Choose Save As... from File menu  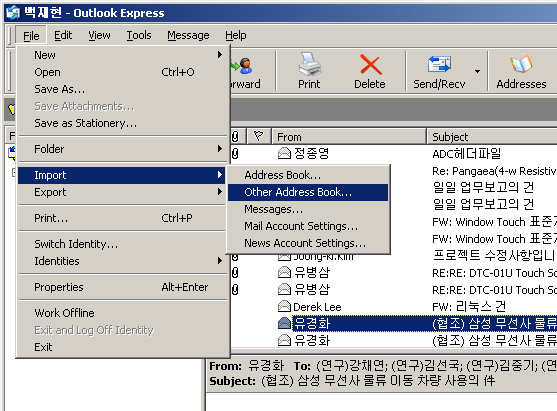point(121,89)
